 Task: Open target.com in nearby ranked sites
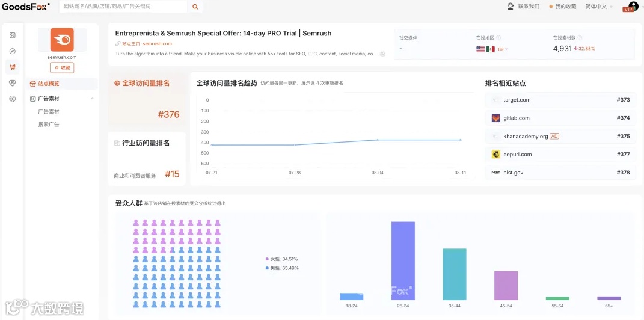coord(560,100)
